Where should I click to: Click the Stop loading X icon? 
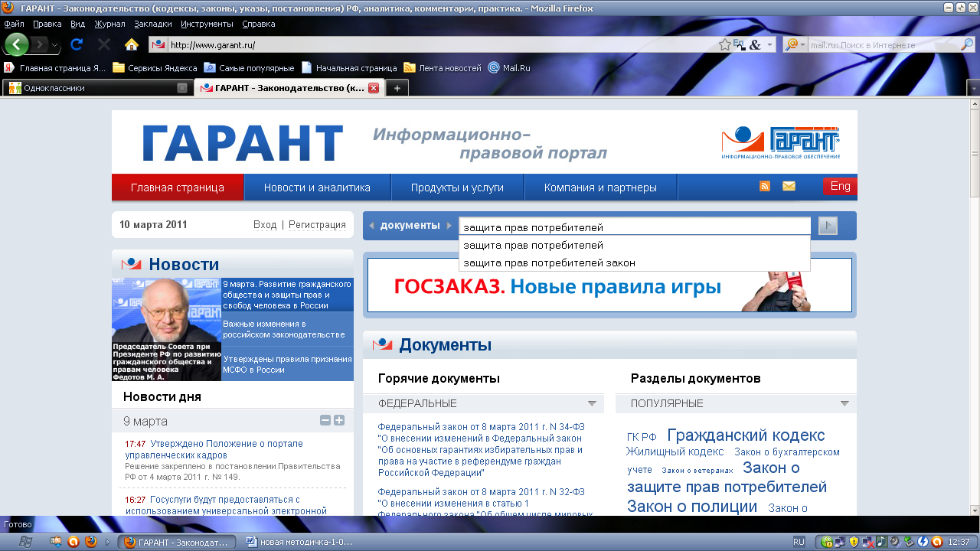click(x=104, y=44)
